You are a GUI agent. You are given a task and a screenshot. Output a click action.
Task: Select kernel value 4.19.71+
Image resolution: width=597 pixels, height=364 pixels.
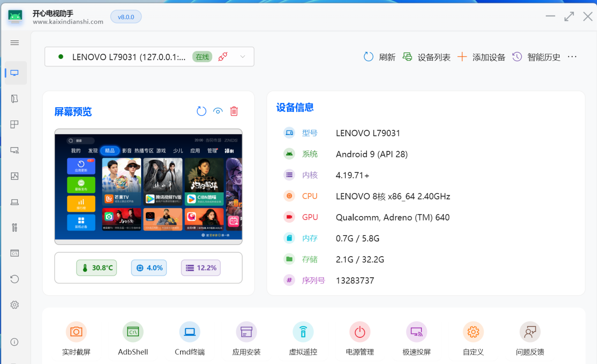(x=353, y=175)
